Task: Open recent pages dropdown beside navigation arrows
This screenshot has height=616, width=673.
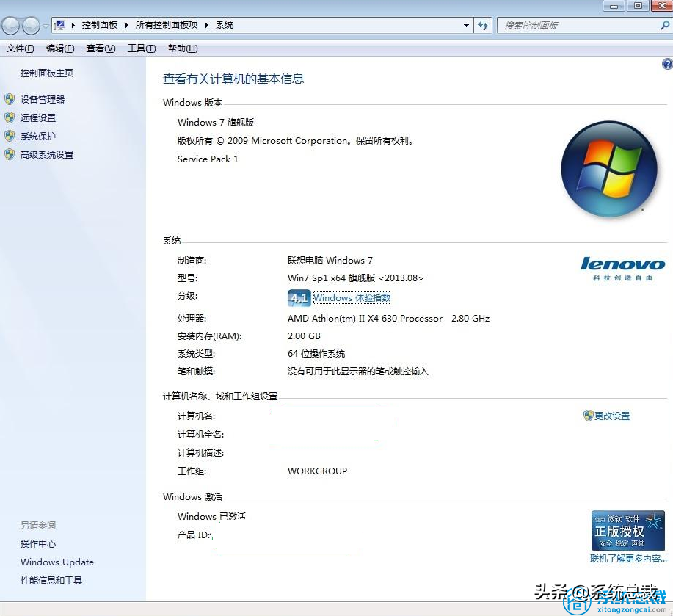Action: click(46, 26)
